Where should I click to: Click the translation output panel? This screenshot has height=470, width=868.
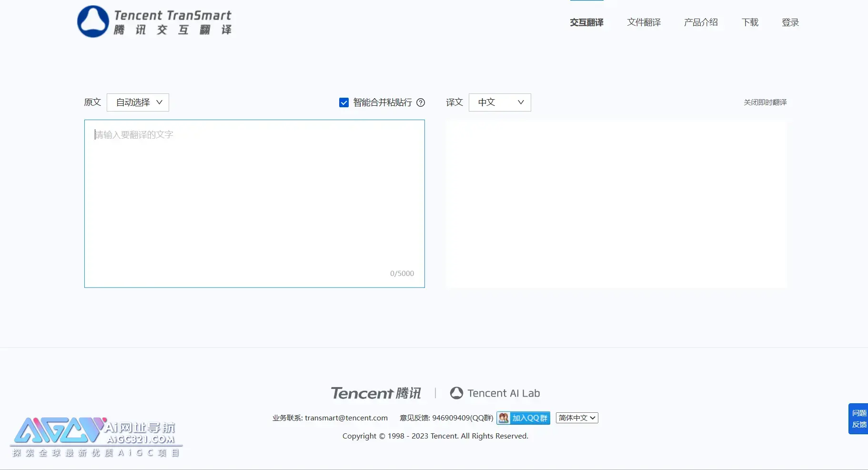pos(616,204)
